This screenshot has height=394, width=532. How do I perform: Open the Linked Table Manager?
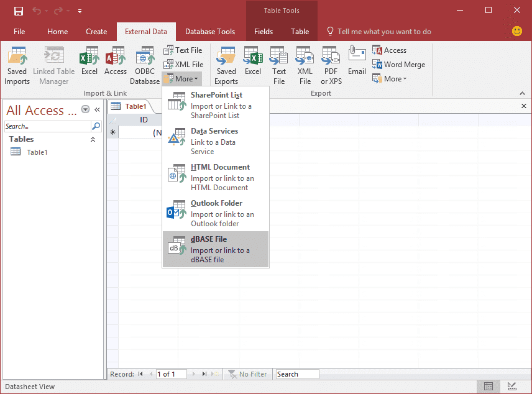53,62
